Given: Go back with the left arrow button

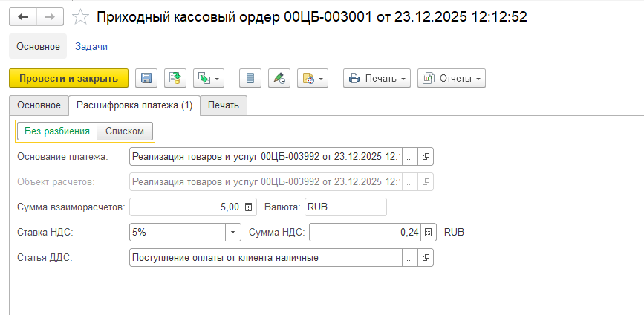Looking at the screenshot, I should tap(23, 17).
